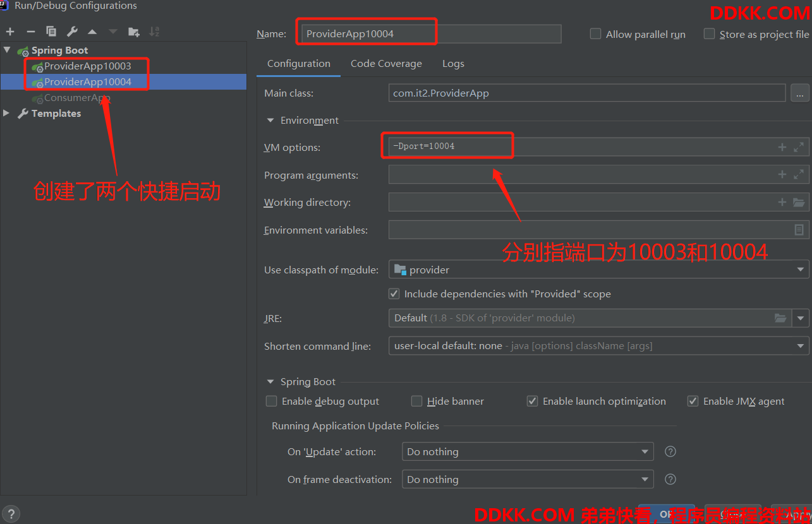The width and height of the screenshot is (812, 524).
Task: Click the Main class field
Action: click(x=587, y=93)
